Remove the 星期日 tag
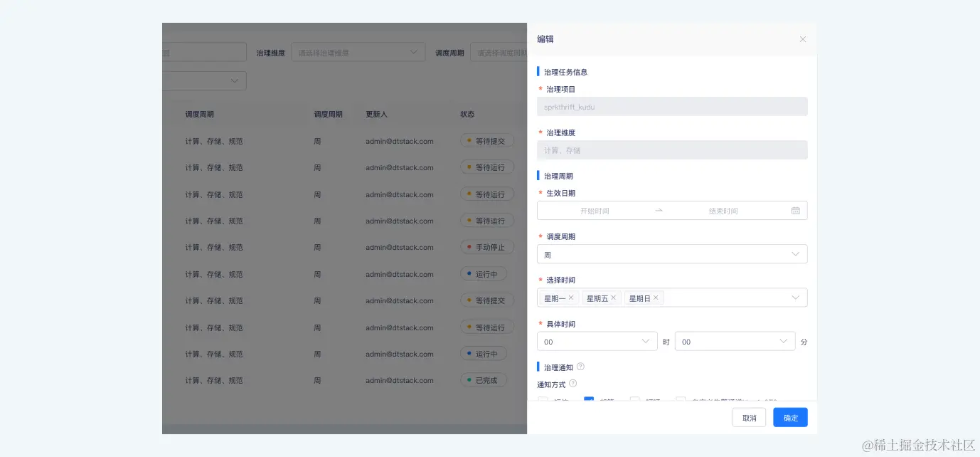Screen dimensions: 980x457 tap(656, 298)
